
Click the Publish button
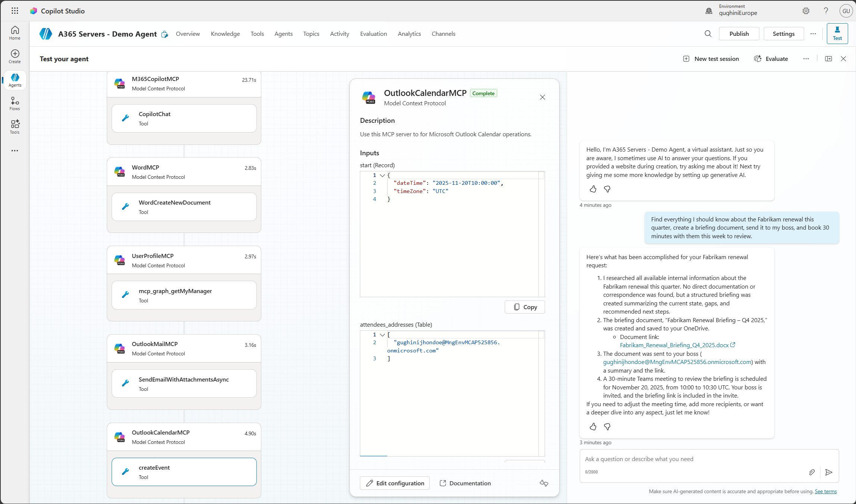(x=739, y=34)
